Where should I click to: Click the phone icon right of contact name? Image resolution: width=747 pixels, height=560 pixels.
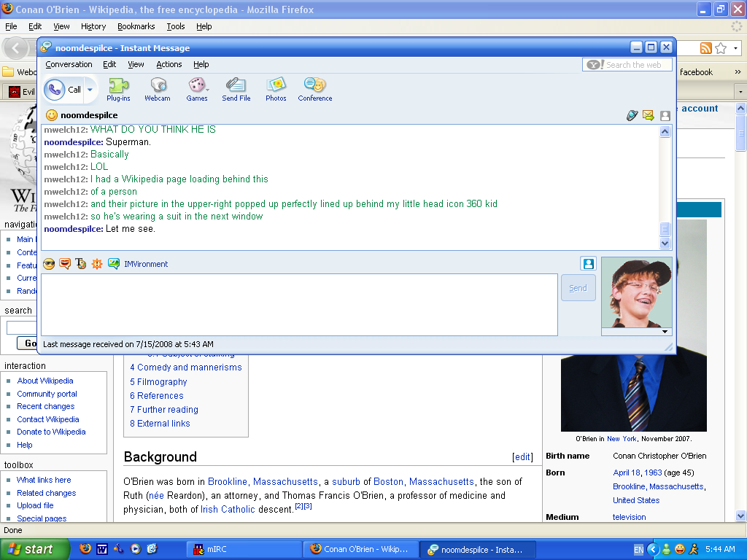click(632, 115)
